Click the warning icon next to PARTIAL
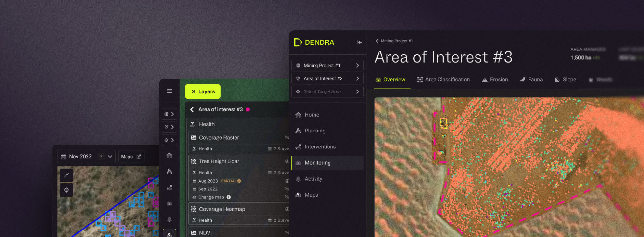Screen dimensions: 644x237 coord(239,181)
